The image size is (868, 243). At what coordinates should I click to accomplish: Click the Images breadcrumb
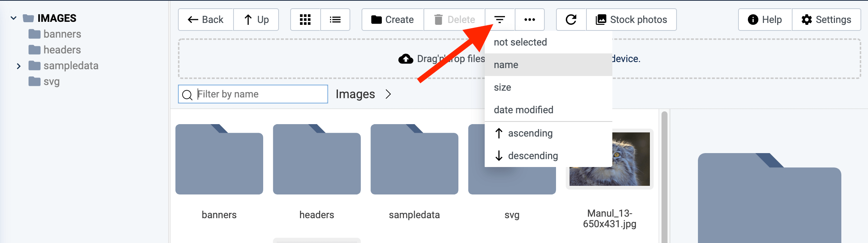coord(355,94)
